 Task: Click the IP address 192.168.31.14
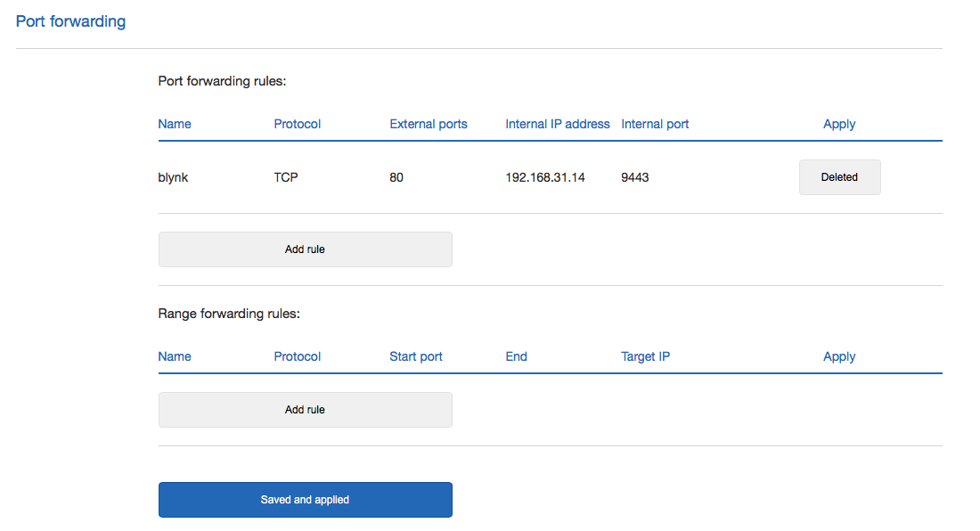[545, 177]
